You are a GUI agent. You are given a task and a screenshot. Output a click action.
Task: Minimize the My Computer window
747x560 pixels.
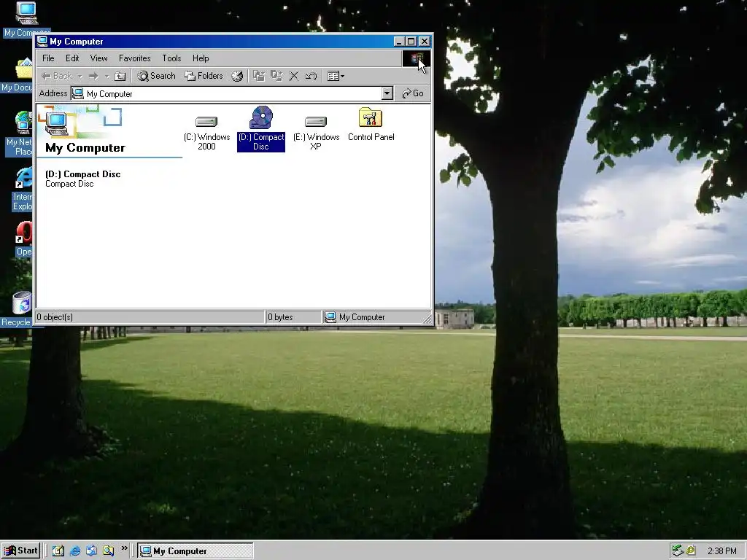click(399, 42)
